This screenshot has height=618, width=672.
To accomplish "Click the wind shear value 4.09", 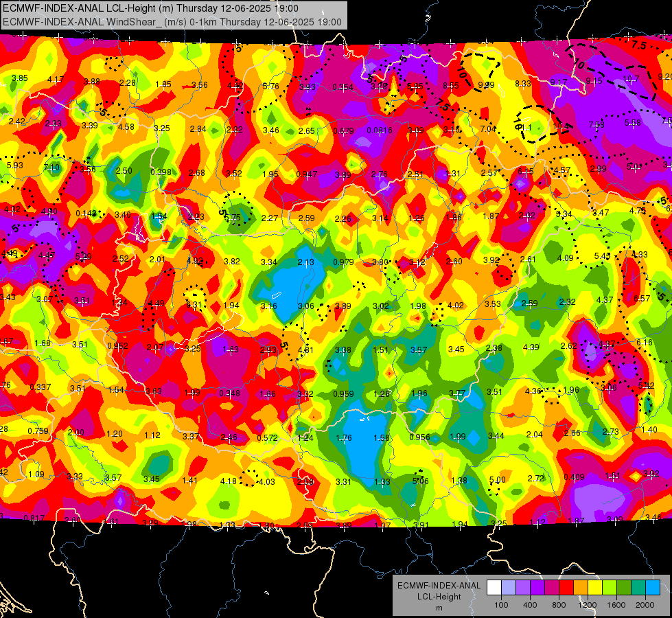I will [566, 257].
